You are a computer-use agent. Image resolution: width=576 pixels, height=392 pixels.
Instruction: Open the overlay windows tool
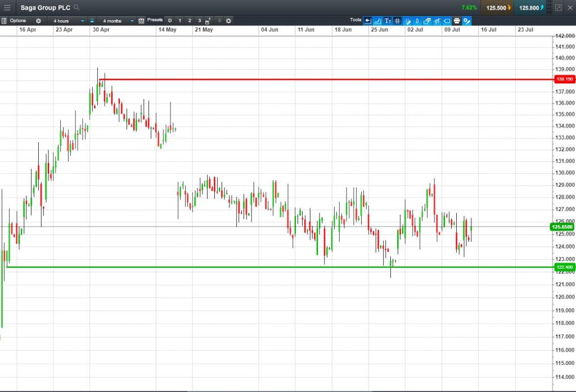427,21
